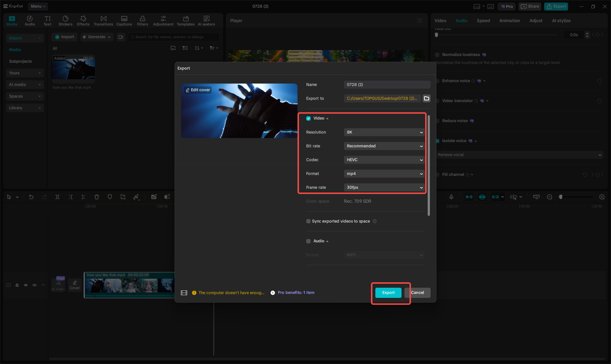Click the Cancel button in the Export dialog

(417, 292)
